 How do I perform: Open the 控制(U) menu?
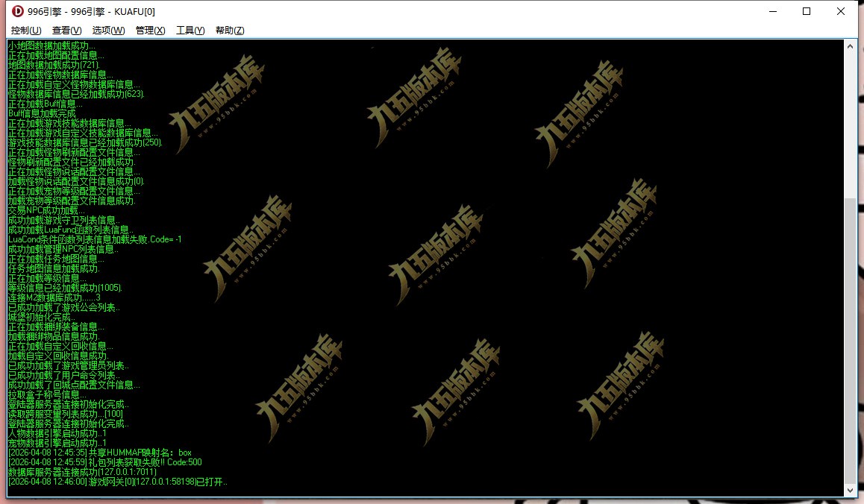(26, 31)
